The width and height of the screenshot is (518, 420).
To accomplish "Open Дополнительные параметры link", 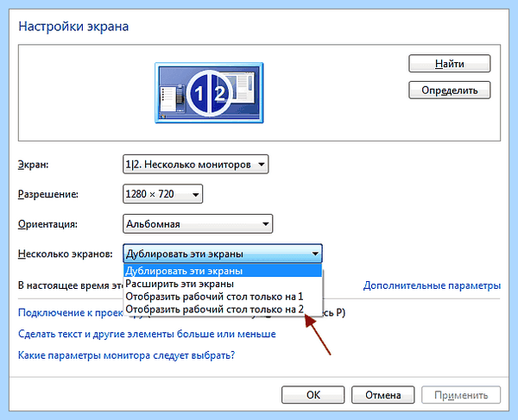I will 432,285.
